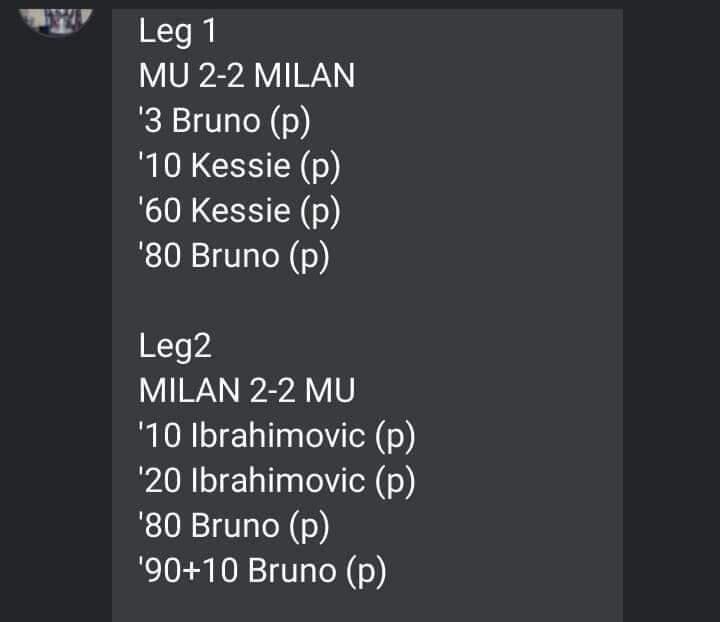Click the "'90+10 Bruno (p)" line
This screenshot has width=720, height=622.
[262, 571]
